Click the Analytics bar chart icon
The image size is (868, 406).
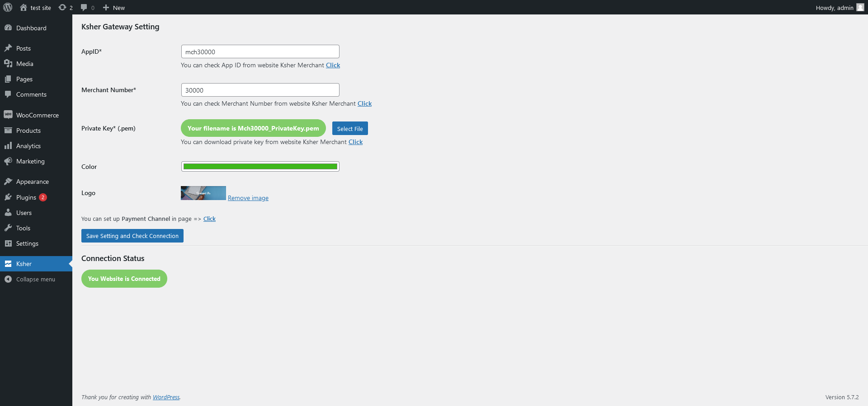[x=8, y=145]
